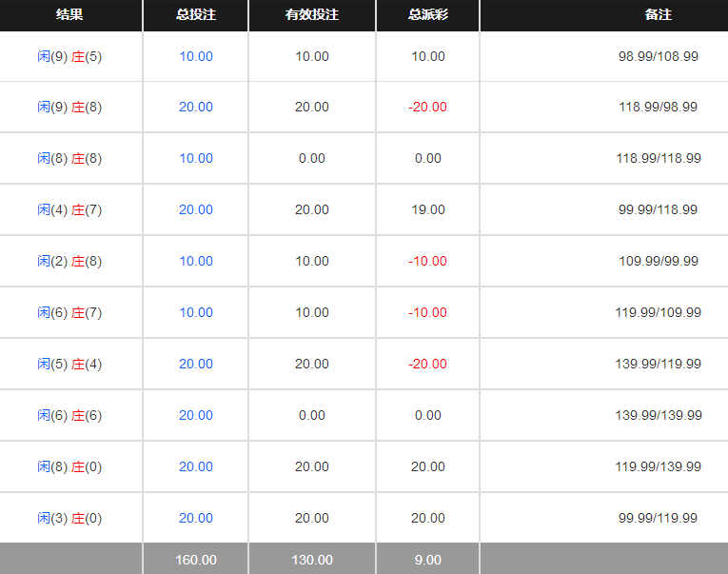Select the 闲(5) 庄(4) result cell
The image size is (728, 574).
[69, 364]
